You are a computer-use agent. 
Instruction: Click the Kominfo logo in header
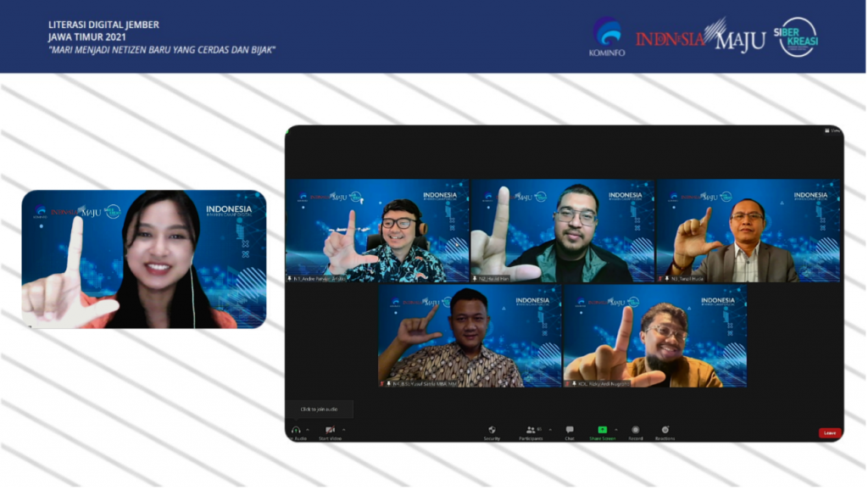[x=606, y=37]
